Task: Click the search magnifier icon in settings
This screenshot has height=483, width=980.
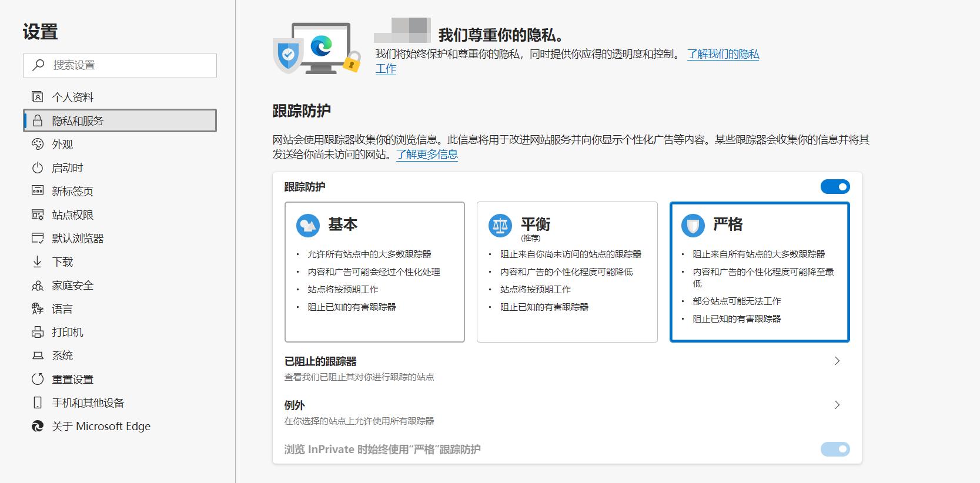Action: pyautogui.click(x=38, y=65)
